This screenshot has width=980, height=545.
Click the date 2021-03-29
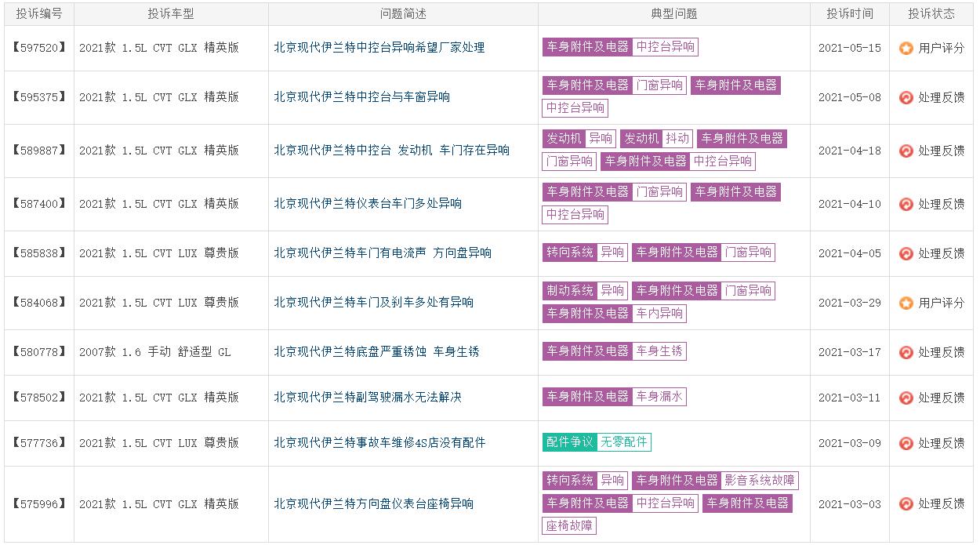pos(850,303)
